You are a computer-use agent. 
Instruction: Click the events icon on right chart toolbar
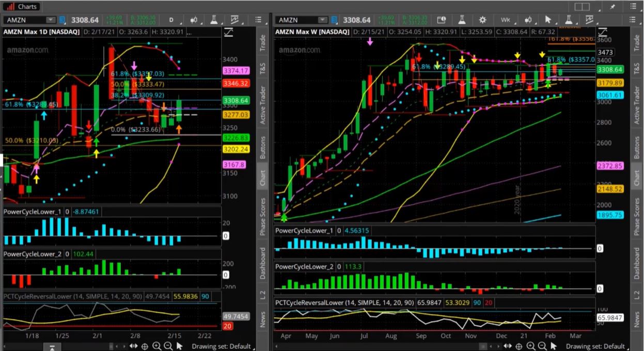click(442, 20)
